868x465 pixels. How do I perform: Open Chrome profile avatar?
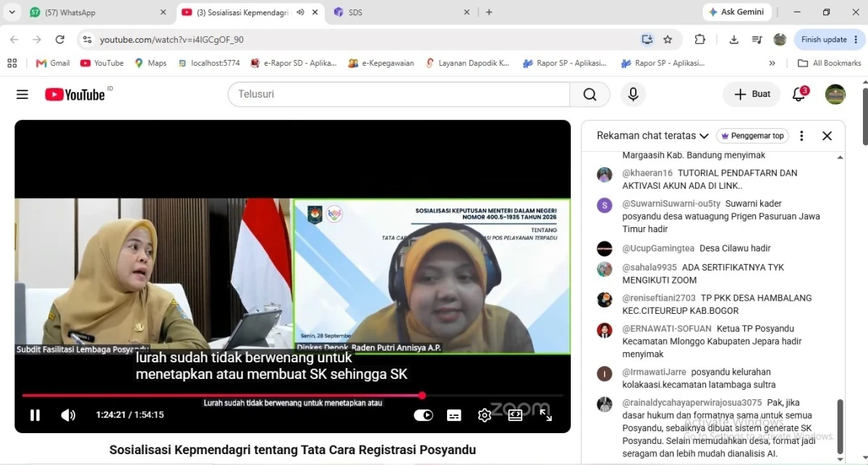pyautogui.click(x=780, y=40)
